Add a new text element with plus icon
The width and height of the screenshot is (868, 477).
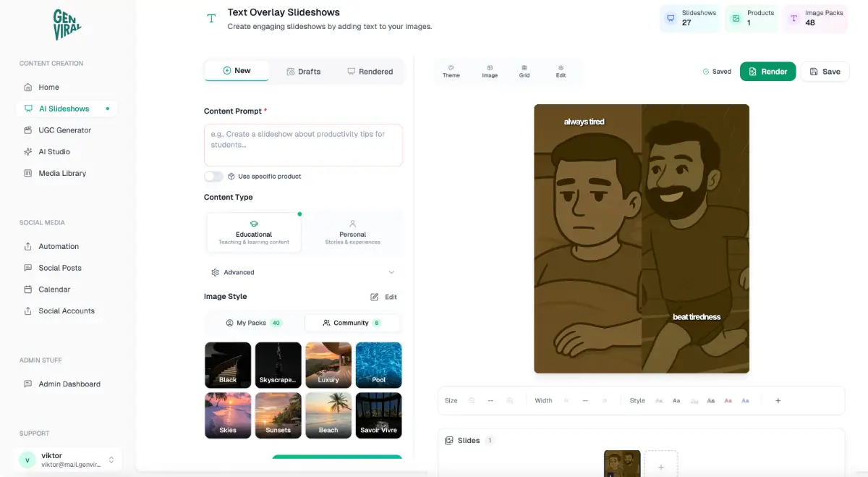pos(778,400)
